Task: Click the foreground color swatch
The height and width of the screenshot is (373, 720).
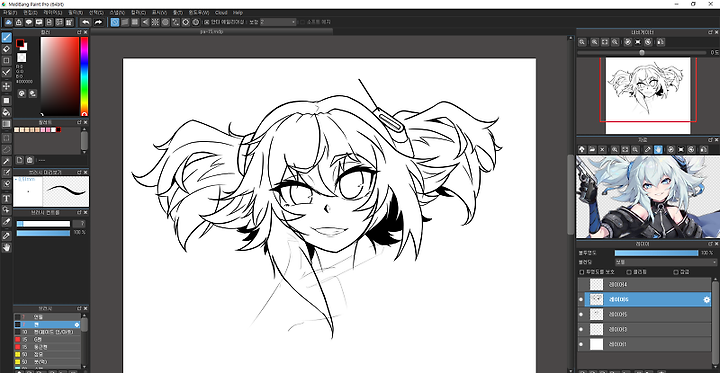Action: click(20, 43)
